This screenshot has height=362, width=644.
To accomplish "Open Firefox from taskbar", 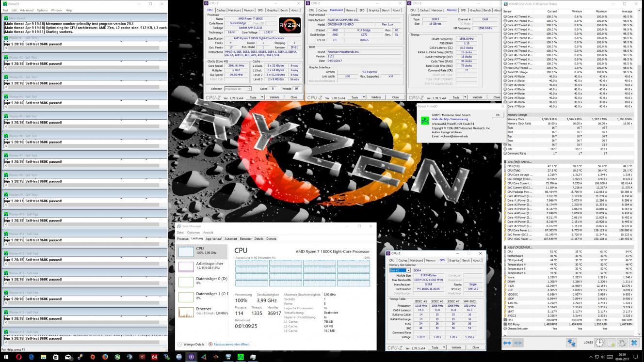I will (105, 357).
